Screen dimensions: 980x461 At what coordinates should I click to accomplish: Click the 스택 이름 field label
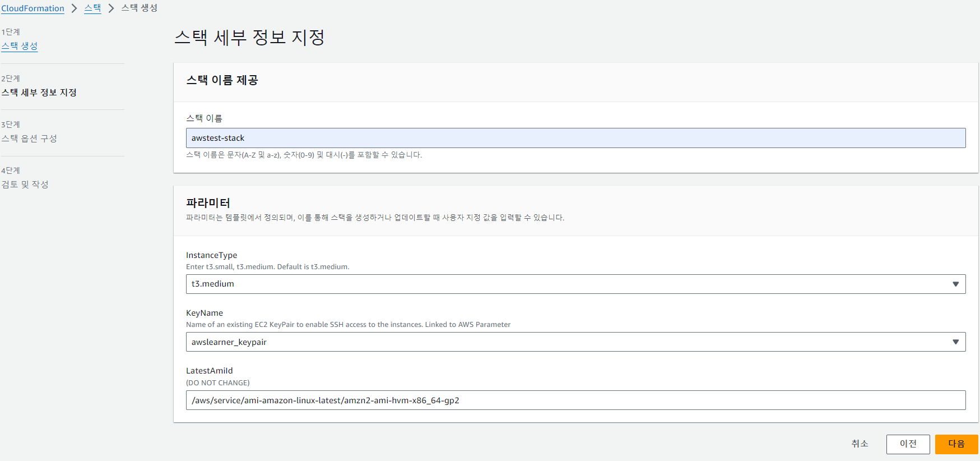[204, 118]
